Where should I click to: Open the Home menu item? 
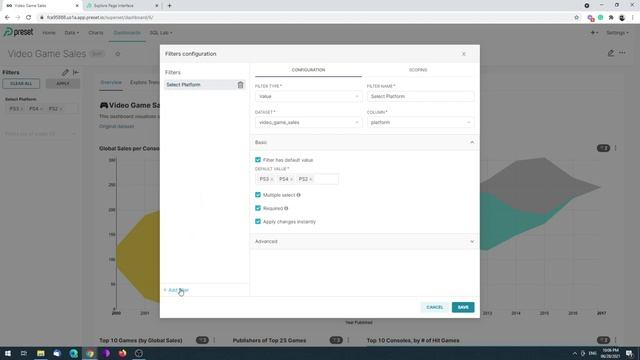coord(49,33)
